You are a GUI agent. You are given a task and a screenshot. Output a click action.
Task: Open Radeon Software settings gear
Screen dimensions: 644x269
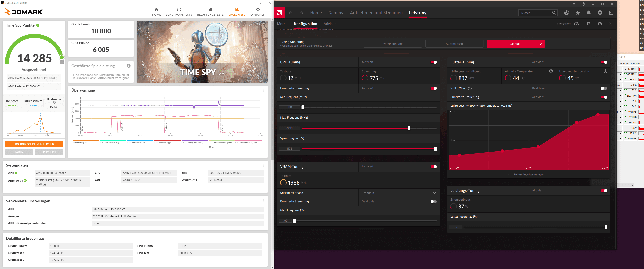click(600, 13)
